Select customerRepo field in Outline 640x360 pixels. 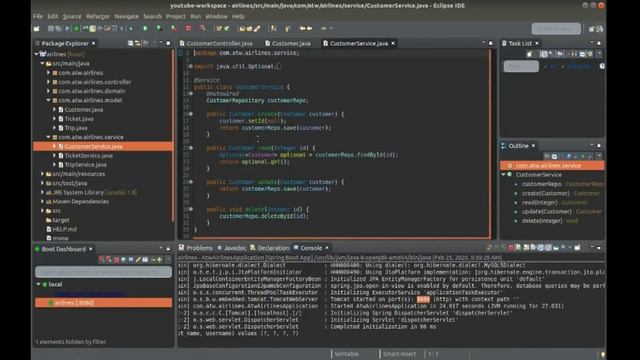(542, 184)
